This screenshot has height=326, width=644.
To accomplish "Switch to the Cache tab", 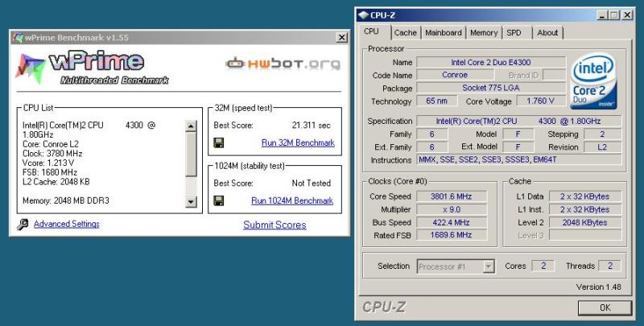I will click(406, 33).
